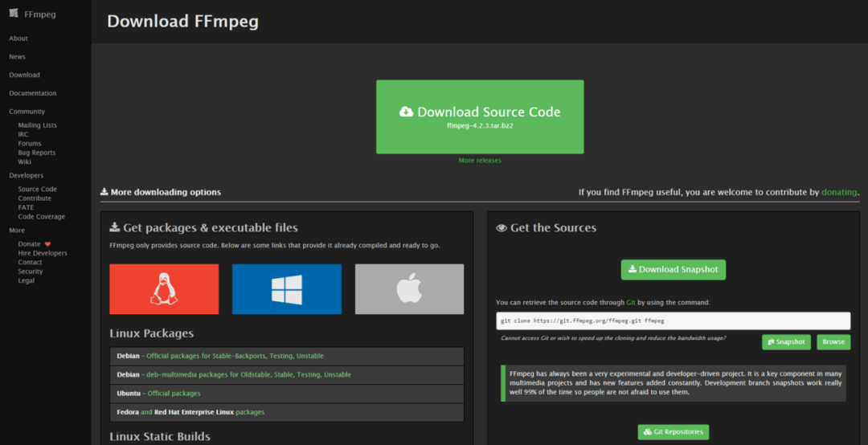Screen dimensions: 868x445
Task: Click the Browse button
Action: (x=833, y=342)
